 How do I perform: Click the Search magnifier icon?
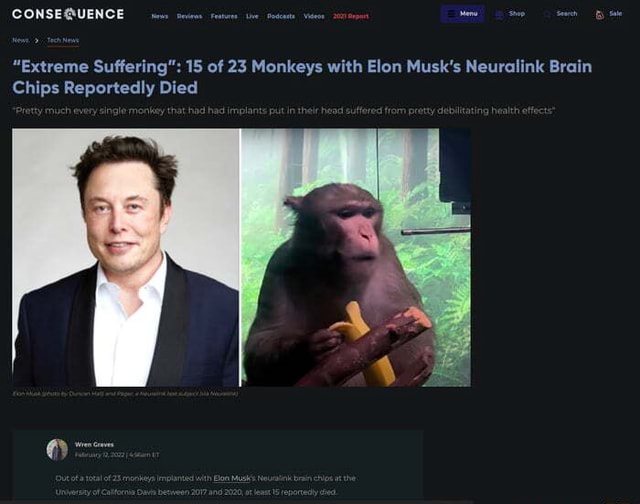547,15
